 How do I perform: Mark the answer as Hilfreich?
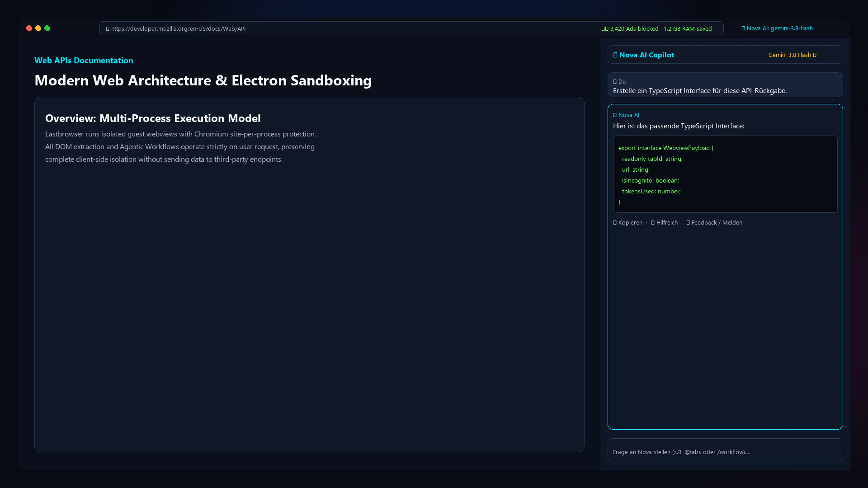pyautogui.click(x=664, y=223)
